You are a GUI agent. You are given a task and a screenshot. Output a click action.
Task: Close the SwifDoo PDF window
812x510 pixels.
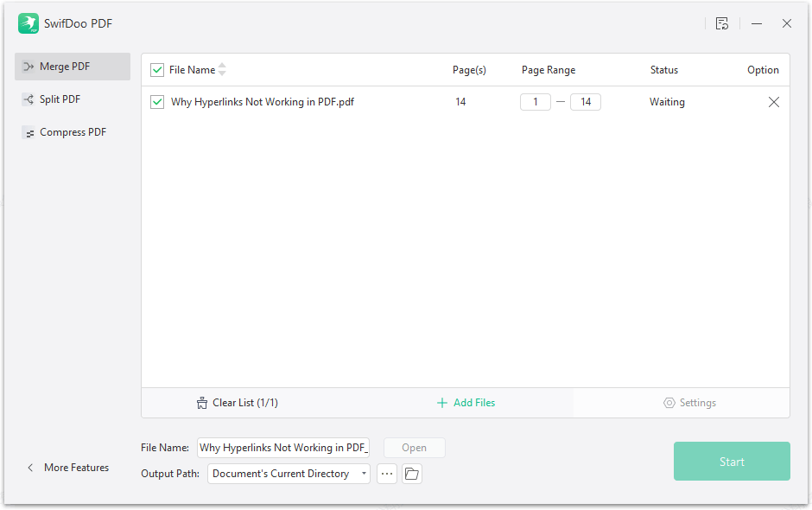tap(787, 23)
